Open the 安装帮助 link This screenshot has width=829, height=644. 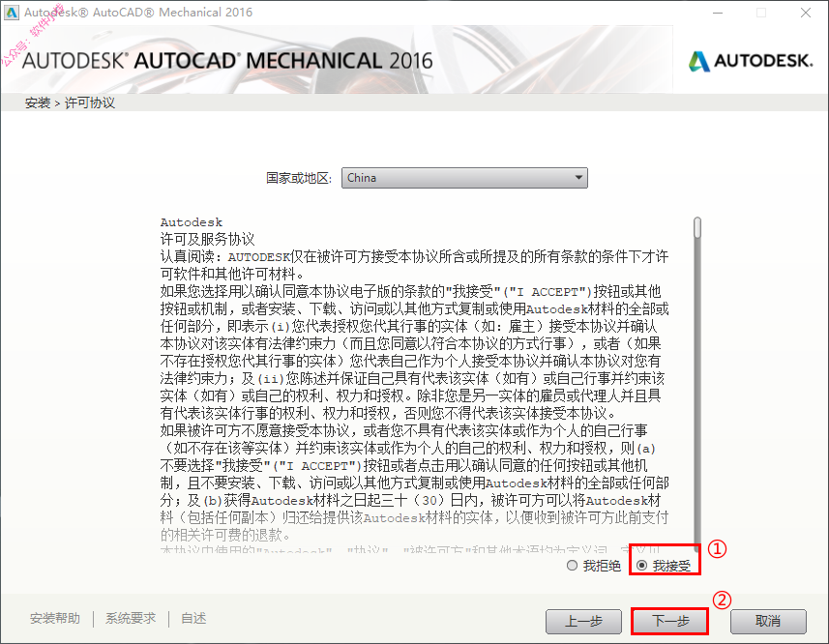pos(55,618)
